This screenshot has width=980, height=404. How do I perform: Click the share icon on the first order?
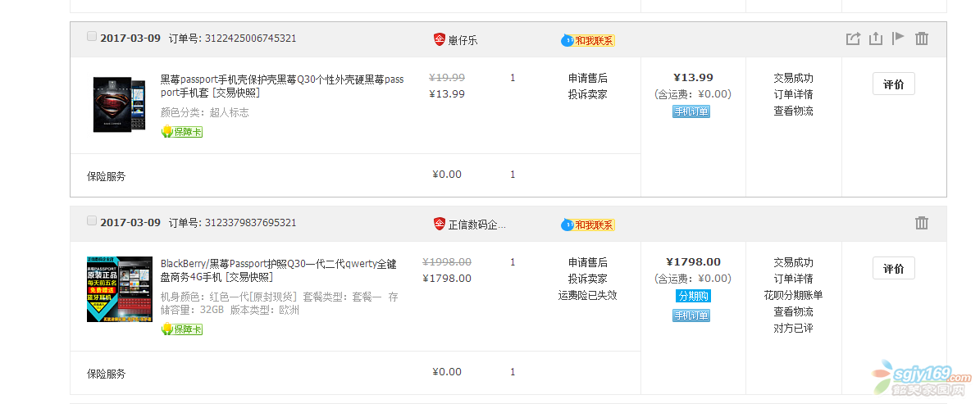point(853,39)
